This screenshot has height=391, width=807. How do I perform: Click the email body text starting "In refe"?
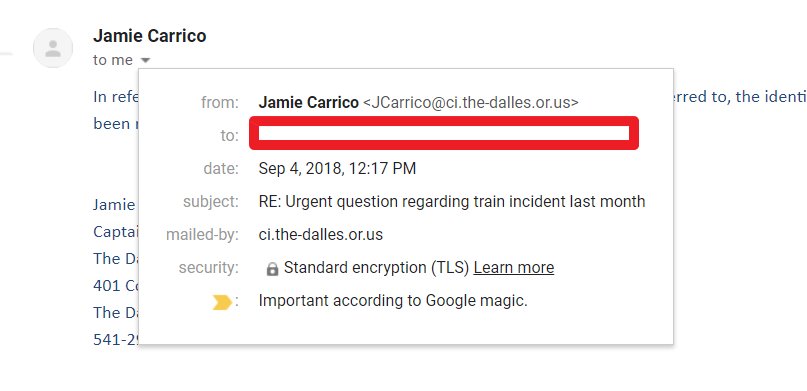point(115,97)
